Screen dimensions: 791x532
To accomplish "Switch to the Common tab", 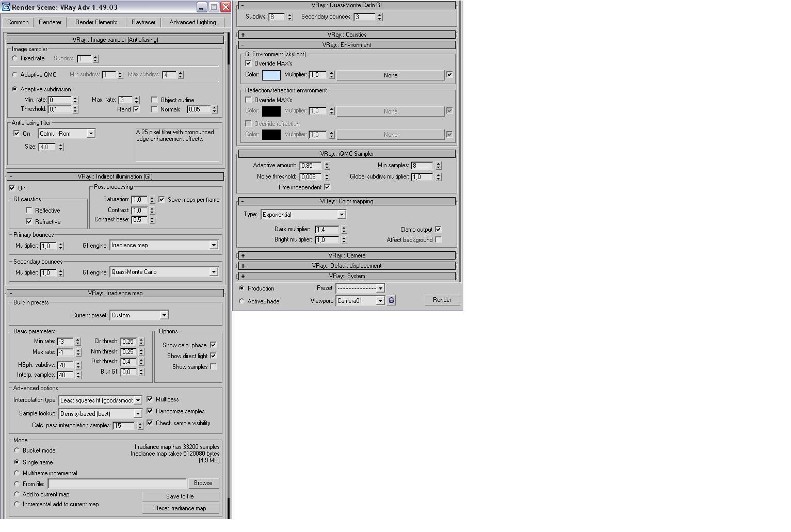I will point(18,22).
